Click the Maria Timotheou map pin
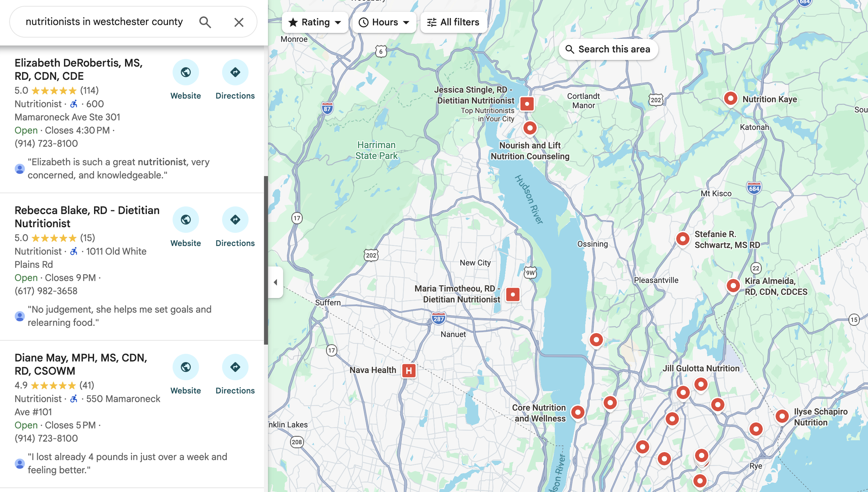 click(512, 295)
